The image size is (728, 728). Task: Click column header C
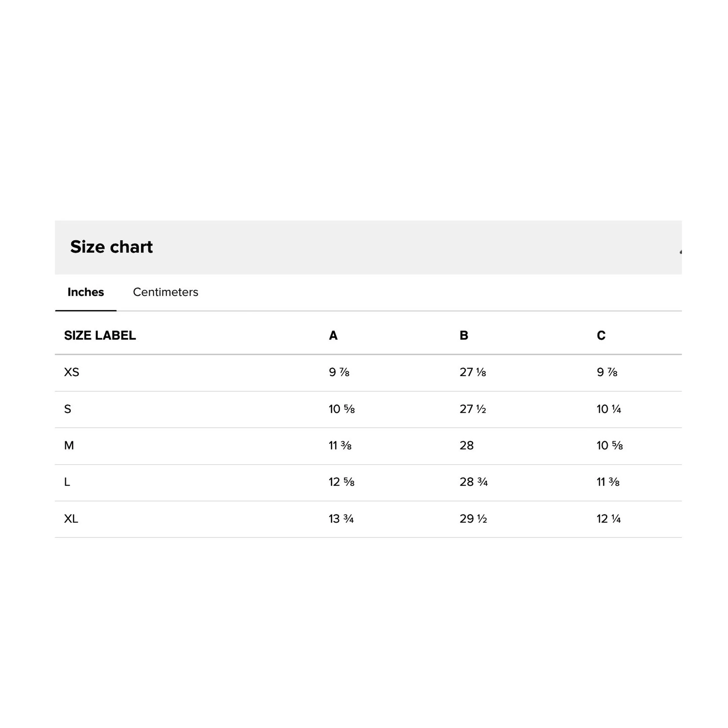tap(601, 335)
